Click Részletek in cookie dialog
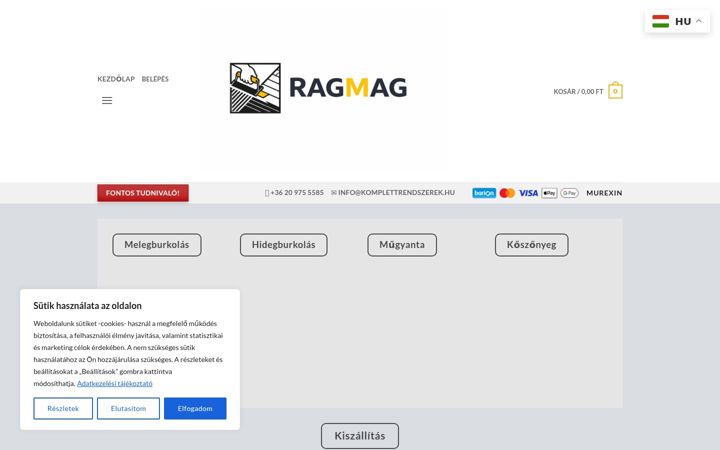Image resolution: width=720 pixels, height=450 pixels. coord(63,408)
